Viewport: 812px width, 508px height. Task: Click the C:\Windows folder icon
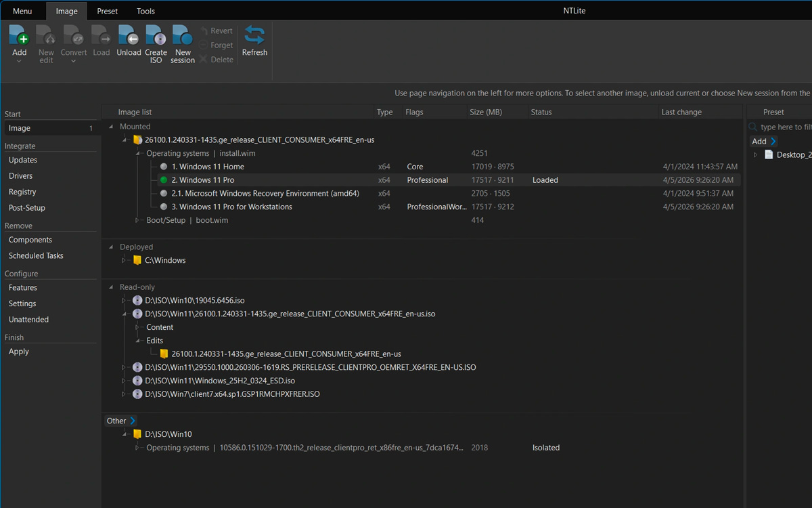coord(137,260)
